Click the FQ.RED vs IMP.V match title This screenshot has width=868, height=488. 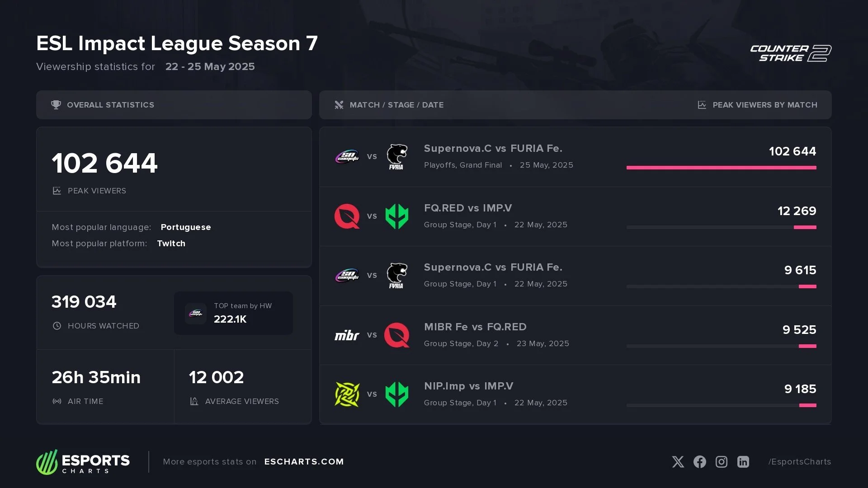pos(468,208)
